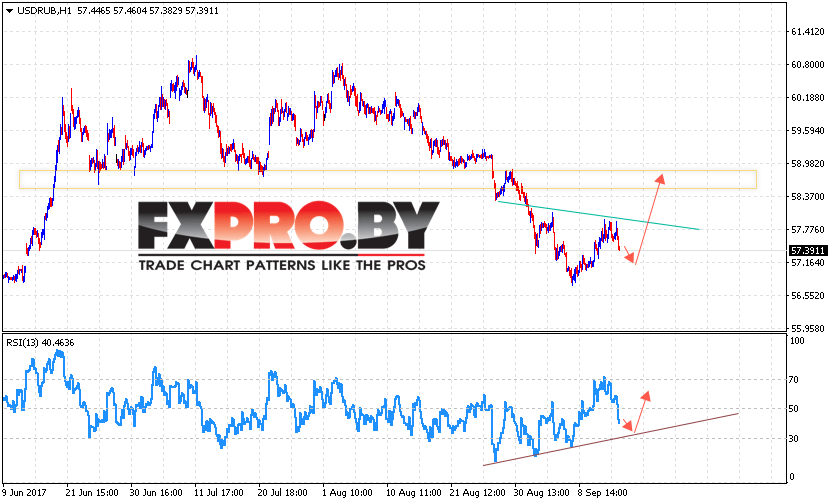829x504 pixels.
Task: Select the RSI(13) 40.4636 indicator label
Action: tap(40, 343)
